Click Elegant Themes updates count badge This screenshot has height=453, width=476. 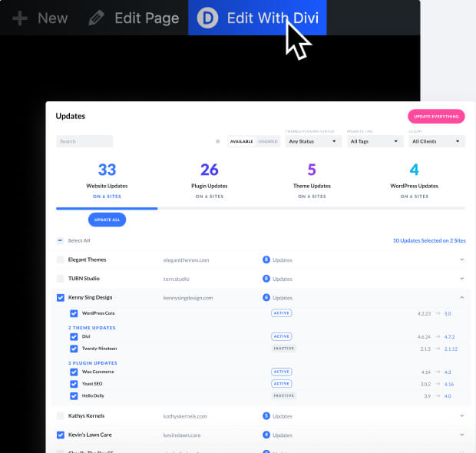click(x=266, y=260)
